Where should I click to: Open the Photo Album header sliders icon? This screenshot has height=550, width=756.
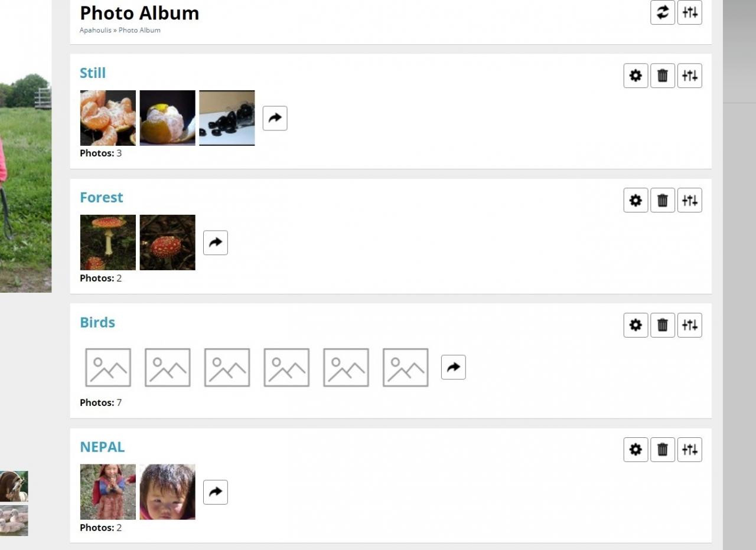[x=689, y=12]
